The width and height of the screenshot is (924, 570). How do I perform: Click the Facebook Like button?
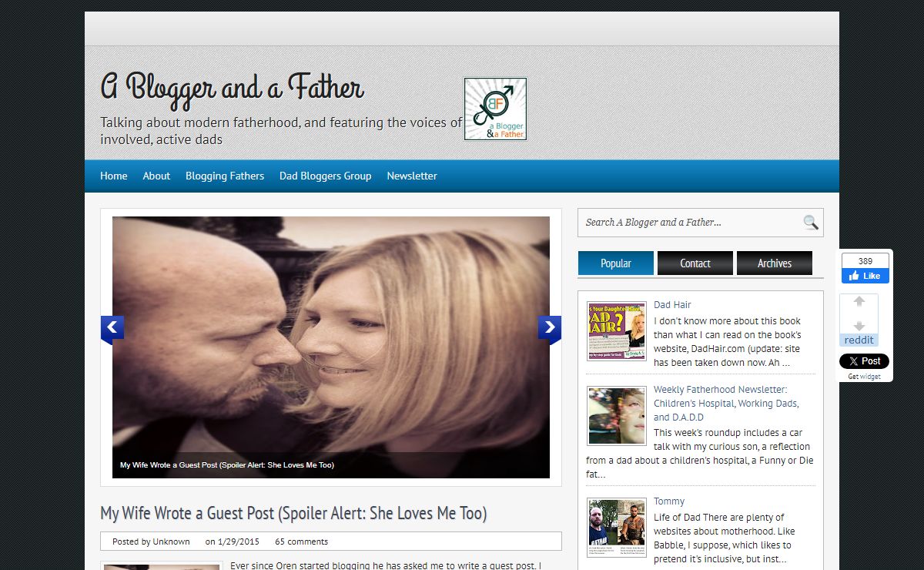point(865,276)
